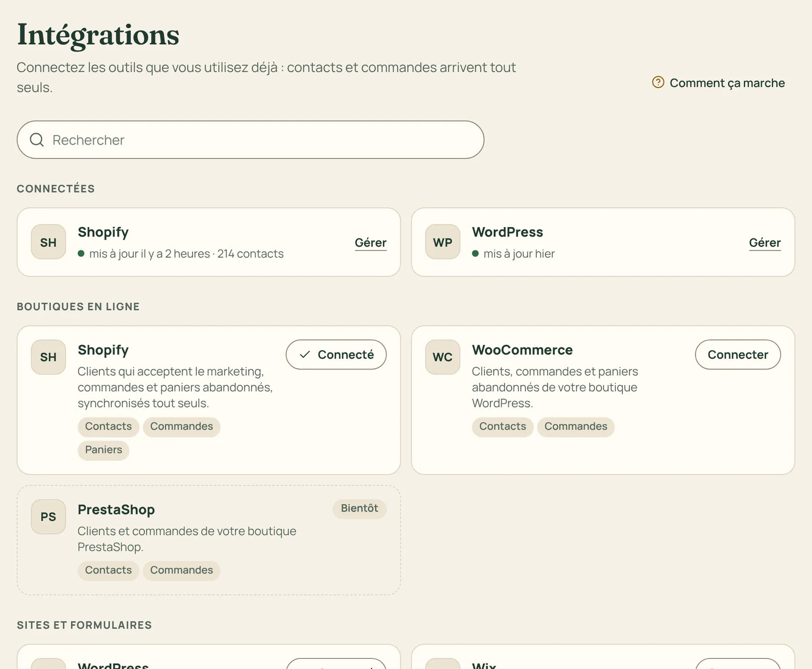Click the Shopify title in the Connectées card
Screen dimensions: 812x669
point(103,232)
